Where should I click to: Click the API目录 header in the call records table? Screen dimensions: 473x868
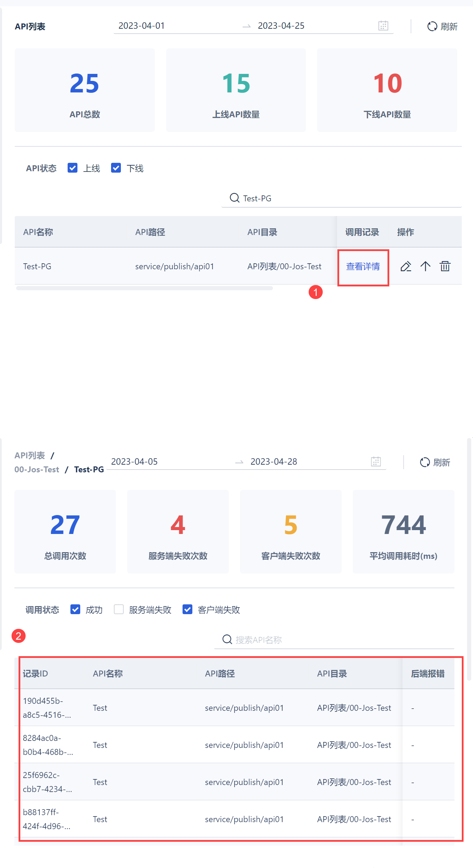332,674
